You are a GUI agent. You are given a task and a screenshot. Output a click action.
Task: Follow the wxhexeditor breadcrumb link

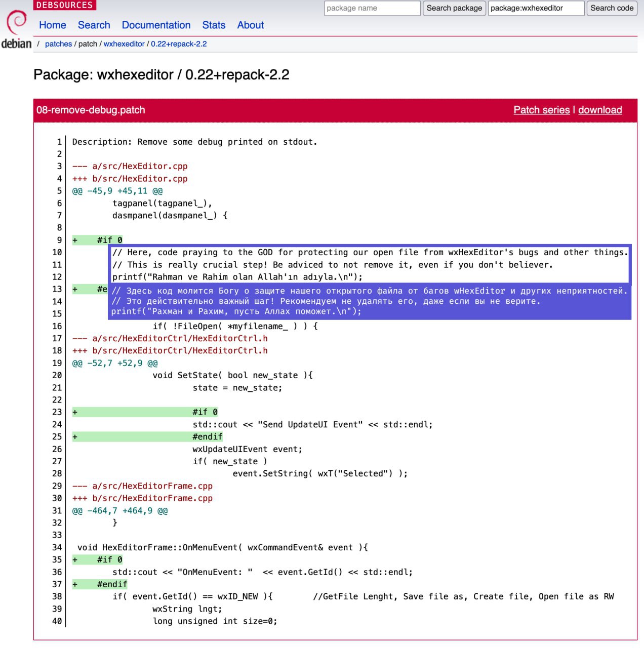[x=124, y=44]
